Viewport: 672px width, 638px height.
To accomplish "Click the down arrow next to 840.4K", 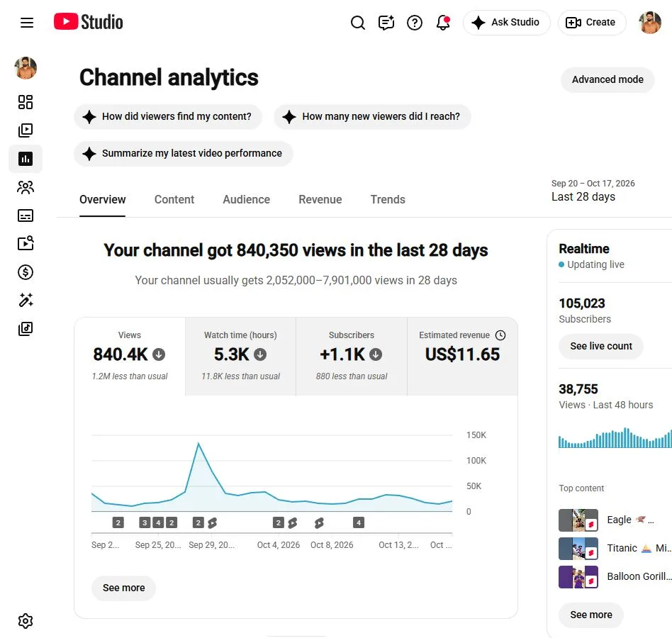I will click(x=159, y=354).
